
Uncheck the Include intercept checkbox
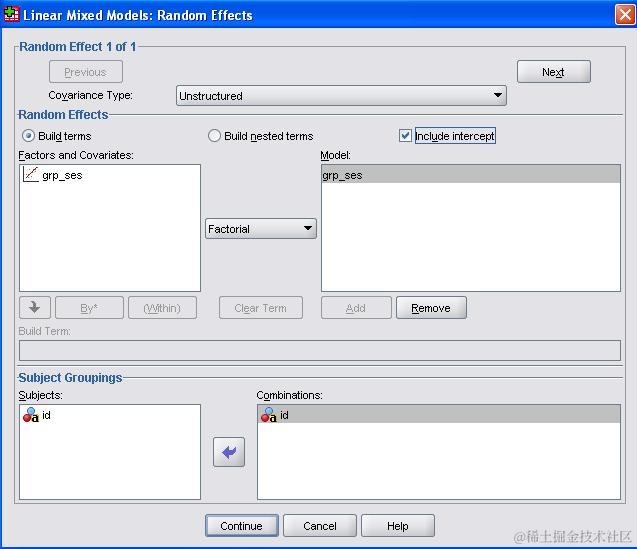click(x=405, y=136)
